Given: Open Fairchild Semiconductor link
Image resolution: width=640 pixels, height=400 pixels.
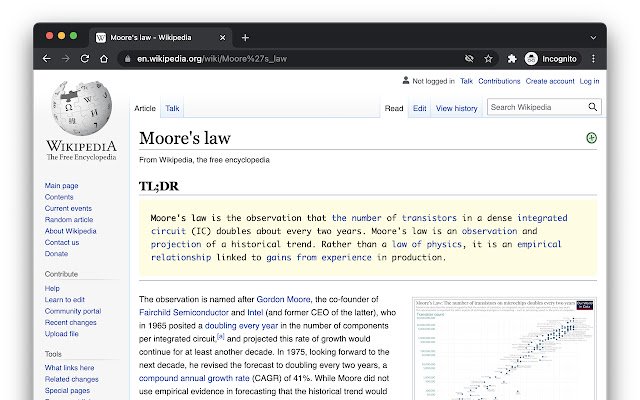Looking at the screenshot, I should coord(184,313).
